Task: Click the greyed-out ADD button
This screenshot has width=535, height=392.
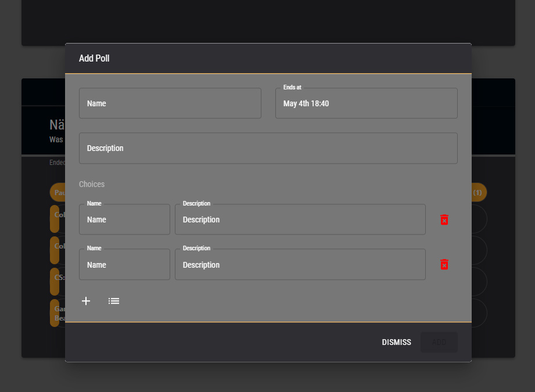Action: [x=439, y=343]
